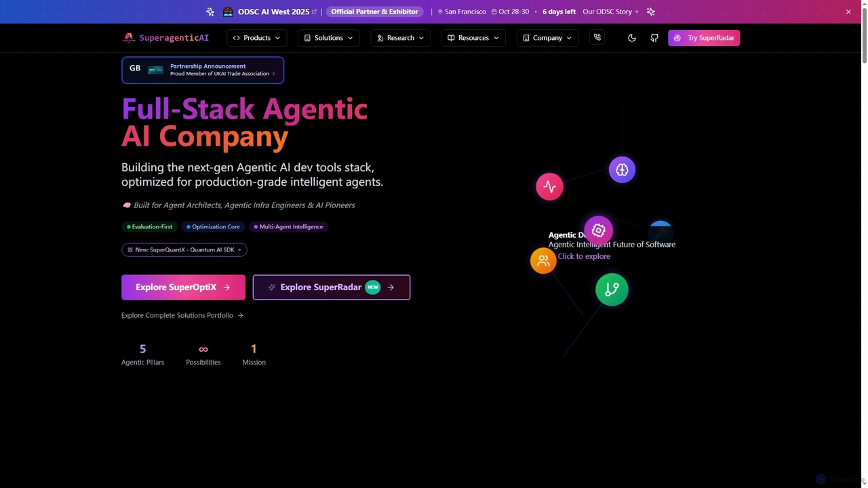Click the orange users node
This screenshot has height=488, width=868.
[x=543, y=260]
